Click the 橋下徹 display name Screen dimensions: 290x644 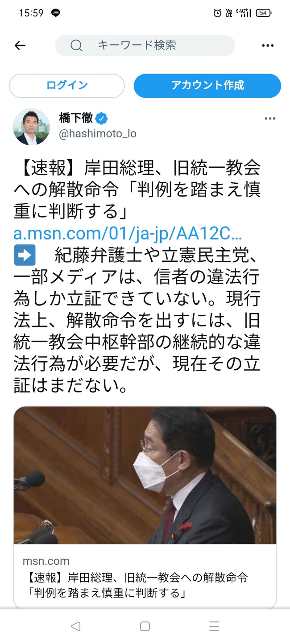(x=76, y=118)
